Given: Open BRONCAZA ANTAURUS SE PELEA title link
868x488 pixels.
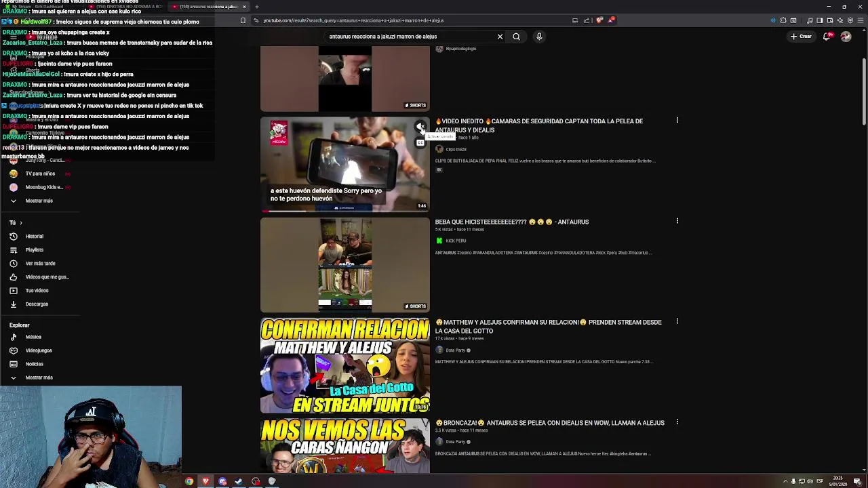Looking at the screenshot, I should [x=550, y=423].
